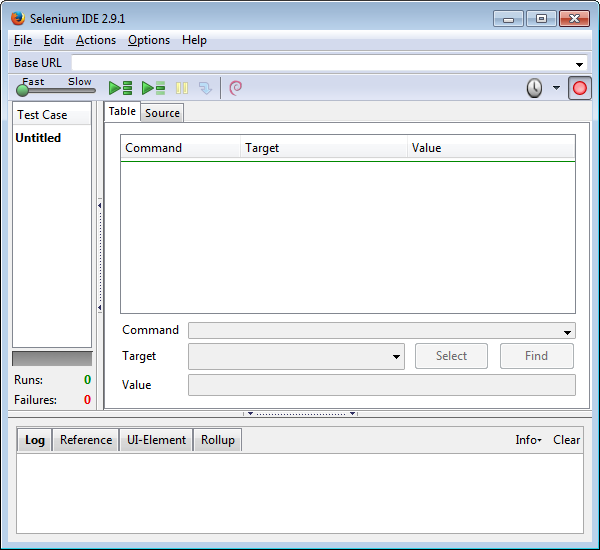
Task: Open the Command combo box dropdown
Action: pos(567,332)
